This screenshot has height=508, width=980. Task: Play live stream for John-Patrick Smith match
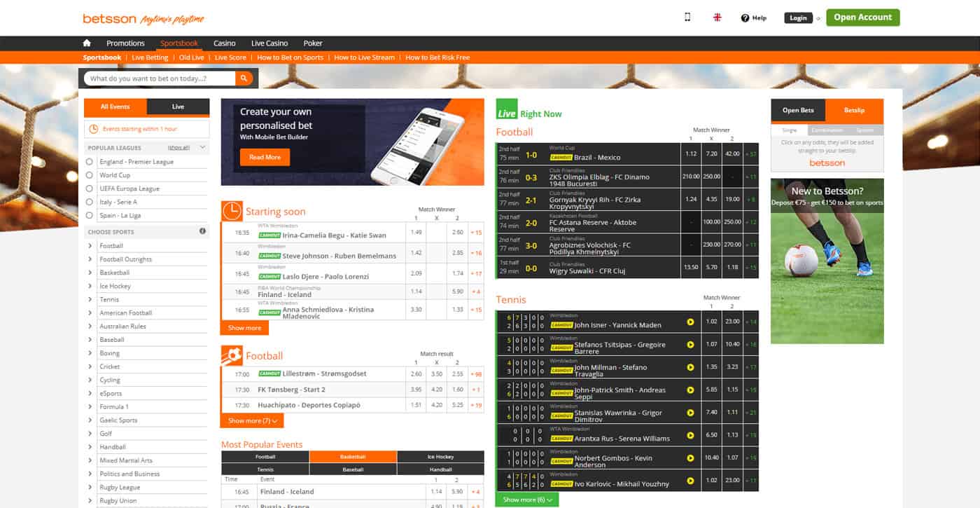(690, 390)
